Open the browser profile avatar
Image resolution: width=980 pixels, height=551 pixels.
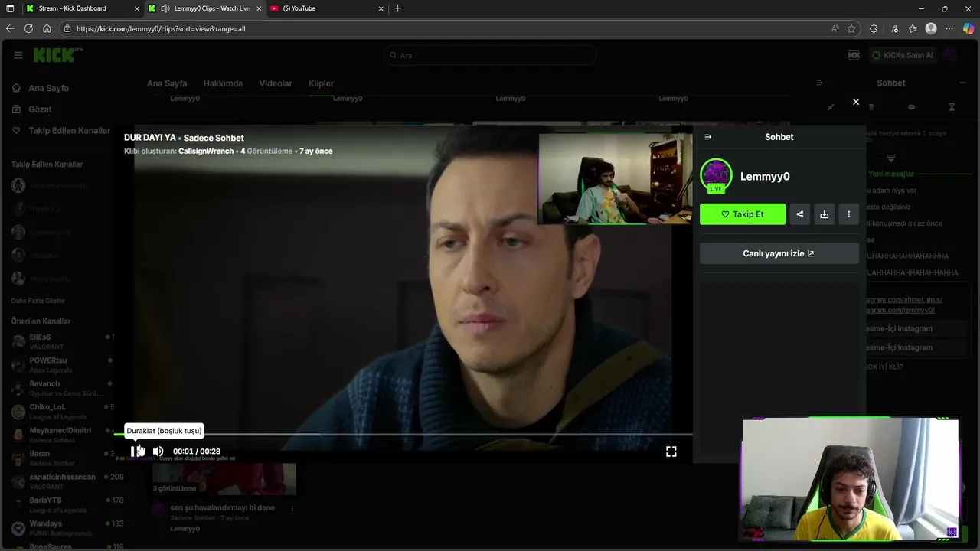[931, 28]
